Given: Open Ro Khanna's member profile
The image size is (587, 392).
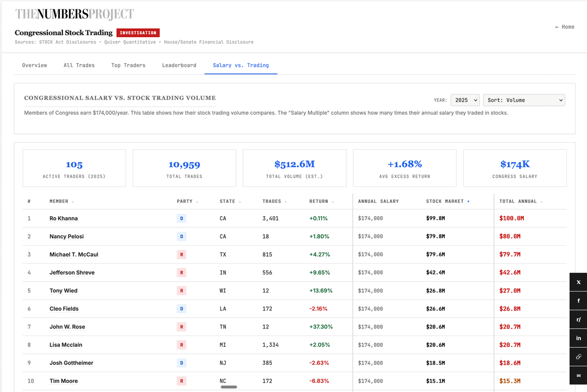Looking at the screenshot, I should point(64,219).
